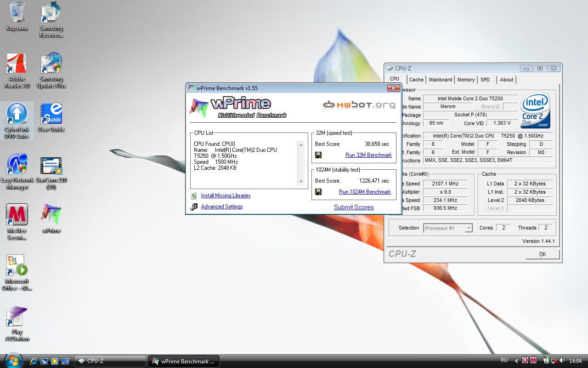
Task: Show hidden tray icons arrow
Action: (x=517, y=361)
